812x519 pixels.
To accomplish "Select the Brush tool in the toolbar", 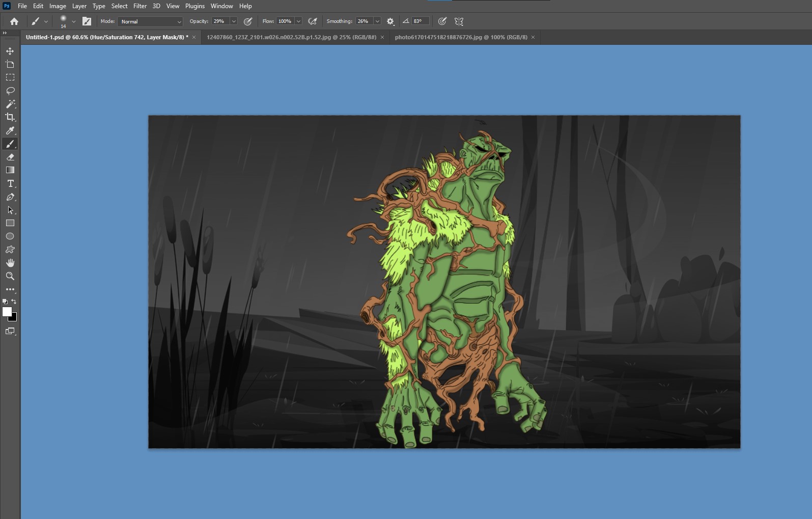I will 10,144.
